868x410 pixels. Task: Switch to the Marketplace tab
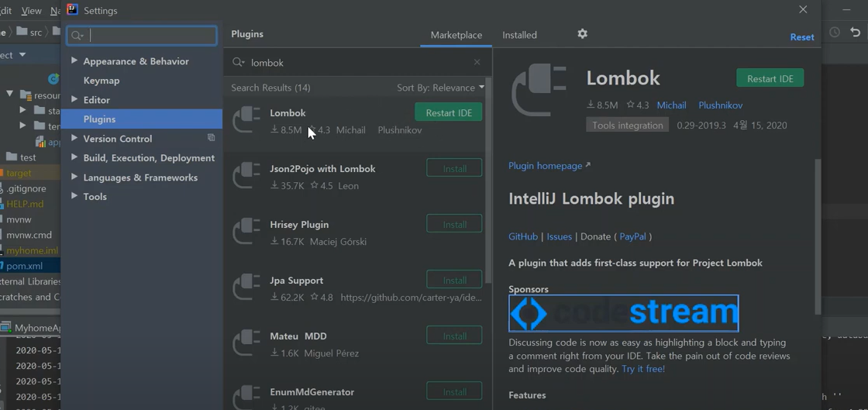456,35
